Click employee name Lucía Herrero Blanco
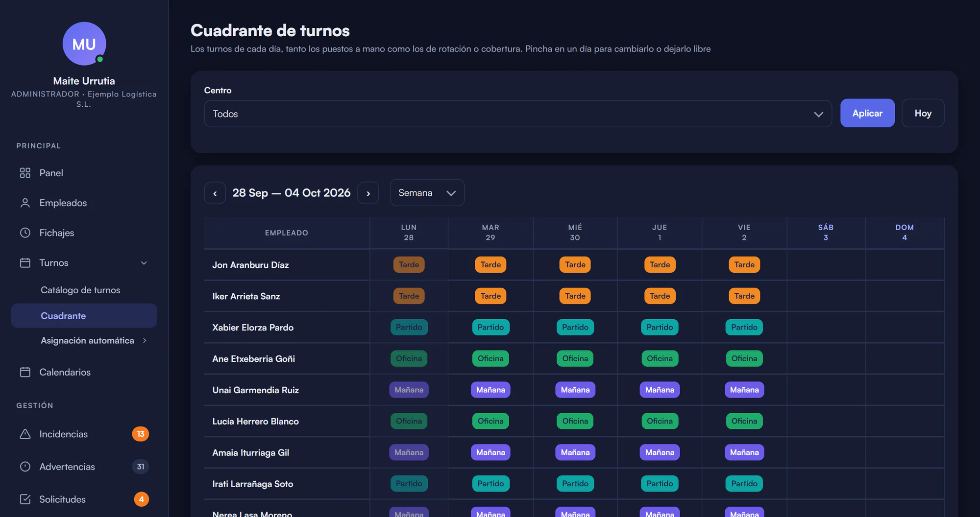The width and height of the screenshot is (980, 517). pyautogui.click(x=255, y=421)
